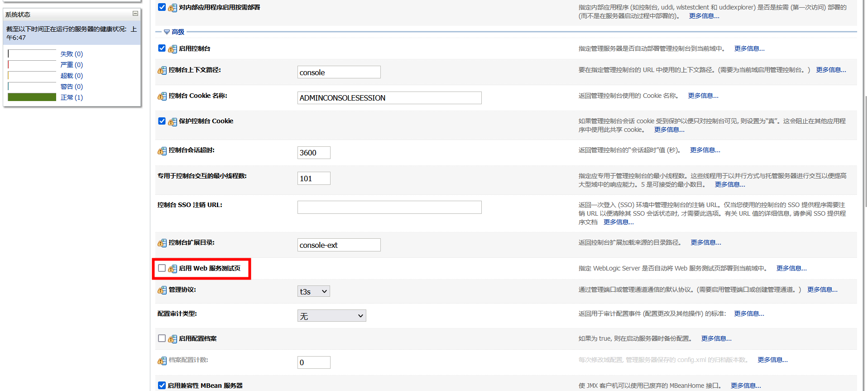Screen dimensions: 868x391
Task: Click the 超载 status bar
Action: [32, 75]
